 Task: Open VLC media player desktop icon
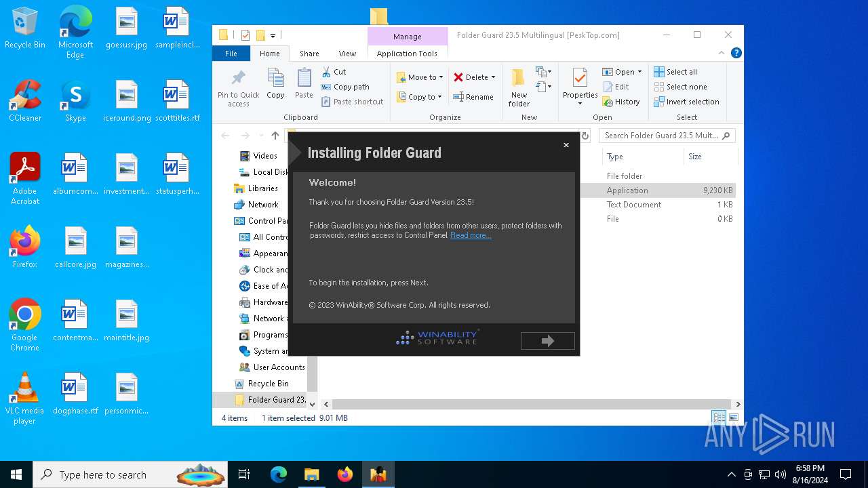(x=25, y=399)
